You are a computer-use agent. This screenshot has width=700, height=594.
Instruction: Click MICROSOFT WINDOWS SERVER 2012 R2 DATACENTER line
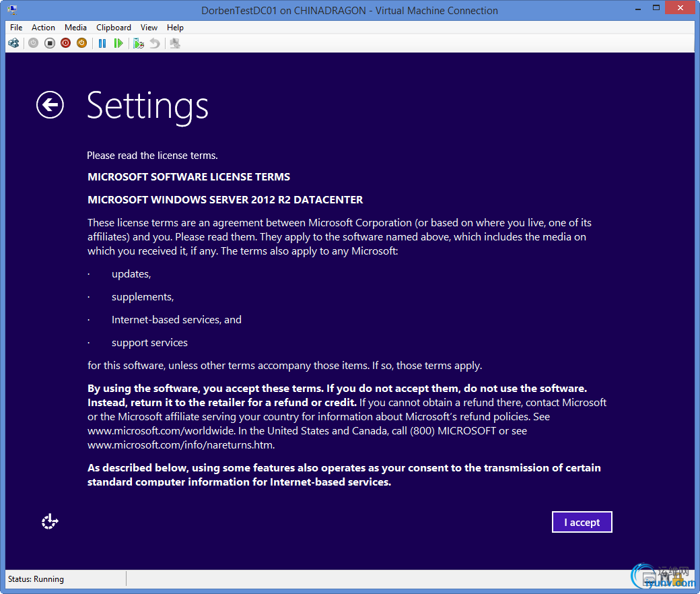coord(225,199)
